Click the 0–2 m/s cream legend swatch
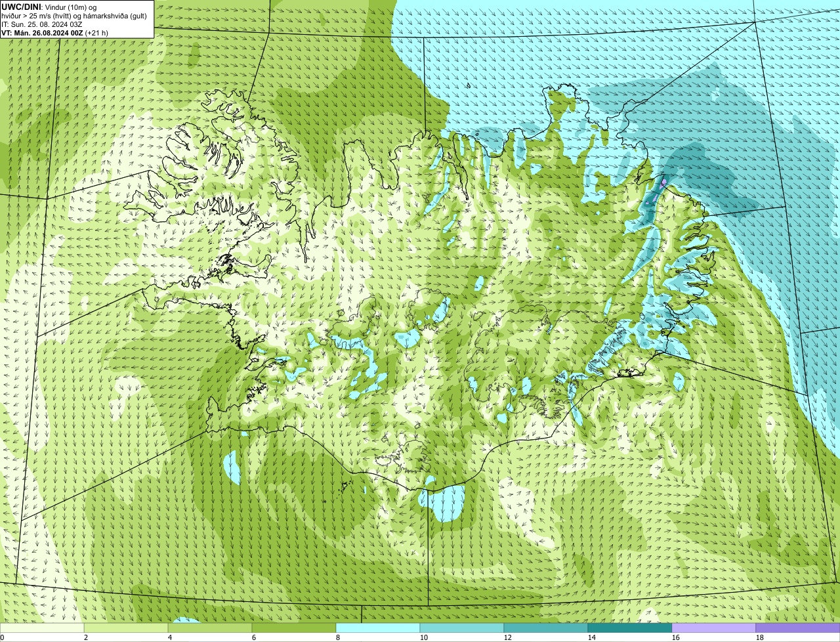 point(42,628)
